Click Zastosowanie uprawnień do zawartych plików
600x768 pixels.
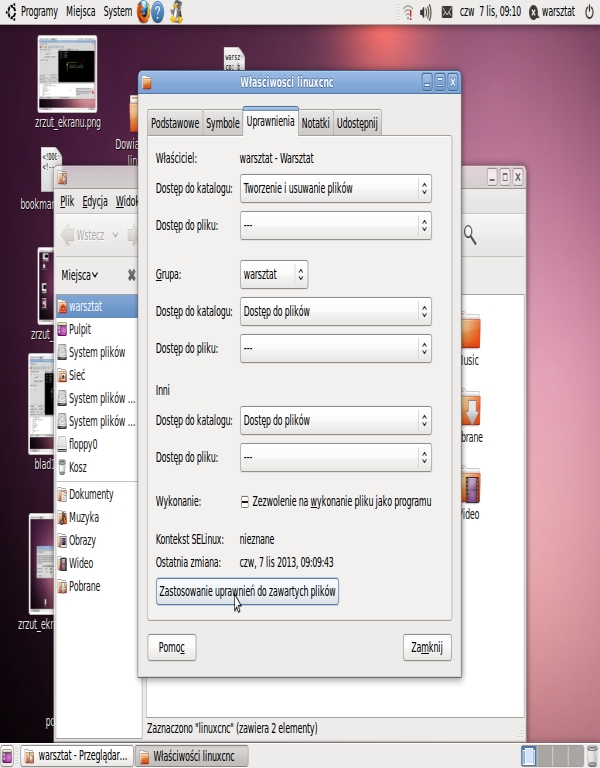click(247, 592)
